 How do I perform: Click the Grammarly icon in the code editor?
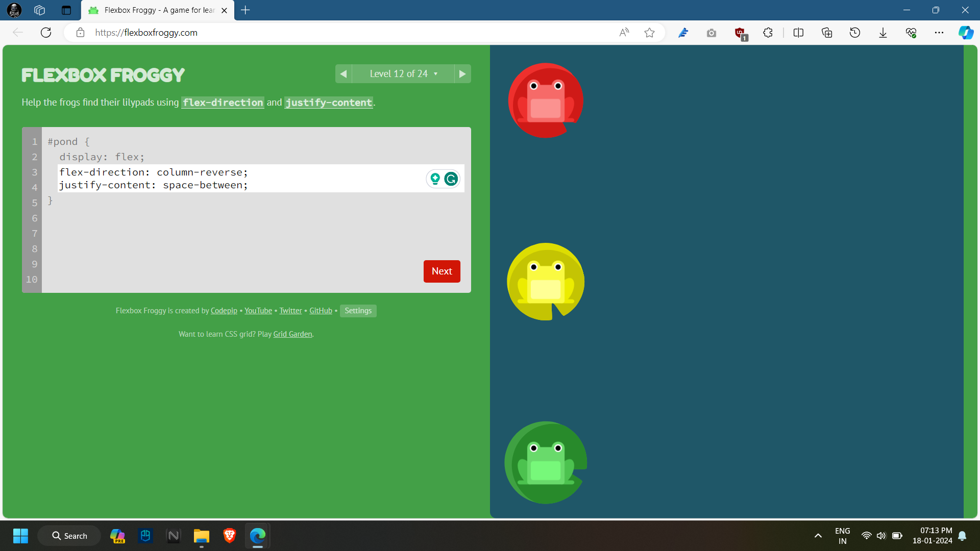click(x=451, y=179)
